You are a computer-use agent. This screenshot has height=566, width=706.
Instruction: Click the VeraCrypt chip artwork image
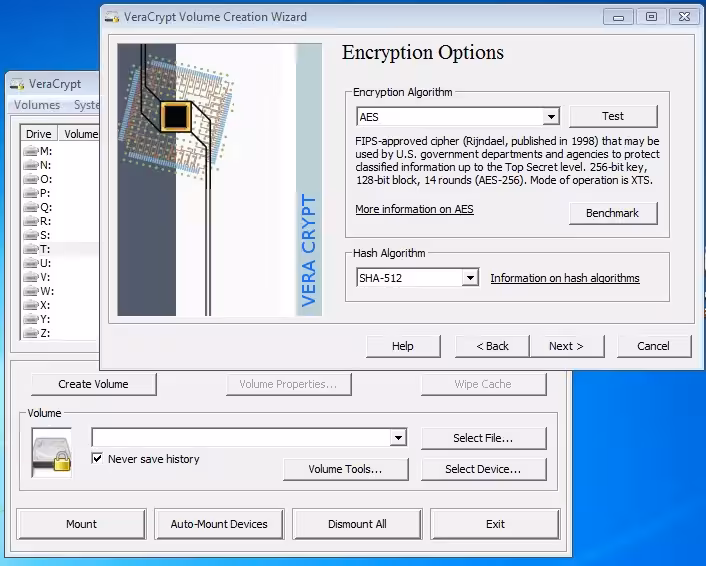coord(220,180)
